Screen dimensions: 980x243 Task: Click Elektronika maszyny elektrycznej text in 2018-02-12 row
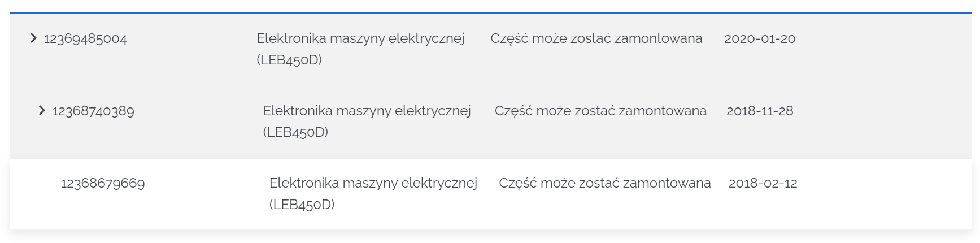click(373, 183)
